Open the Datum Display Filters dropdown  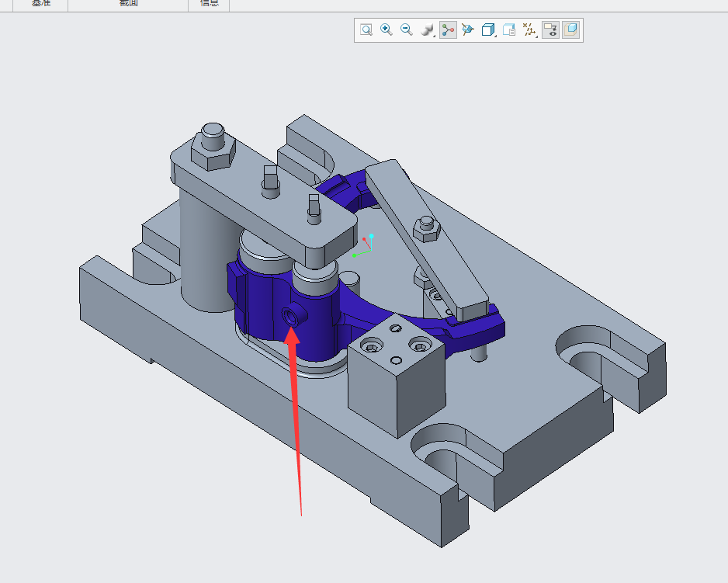[x=530, y=30]
